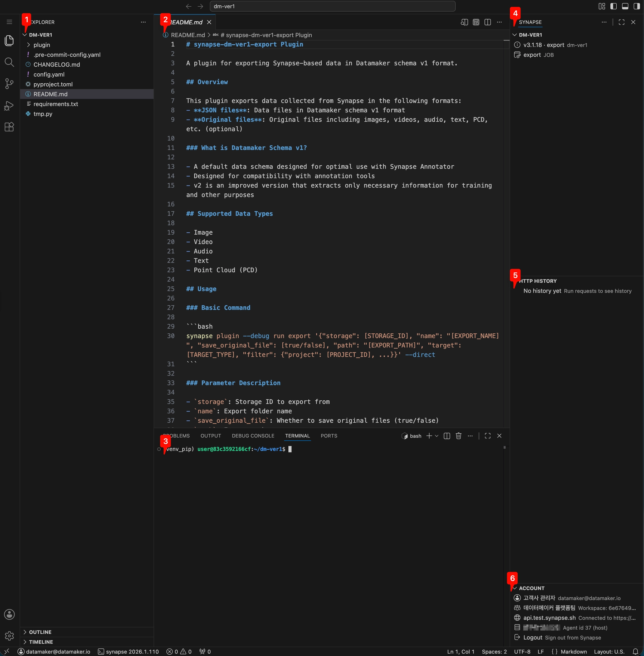Switch to the DEBUG CONSOLE tab
The image size is (644, 656).
tap(253, 436)
